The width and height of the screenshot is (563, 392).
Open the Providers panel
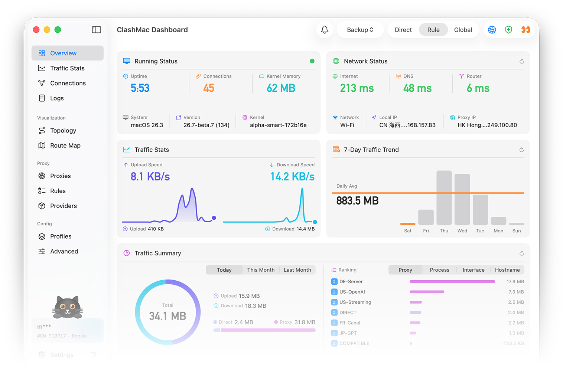(63, 206)
